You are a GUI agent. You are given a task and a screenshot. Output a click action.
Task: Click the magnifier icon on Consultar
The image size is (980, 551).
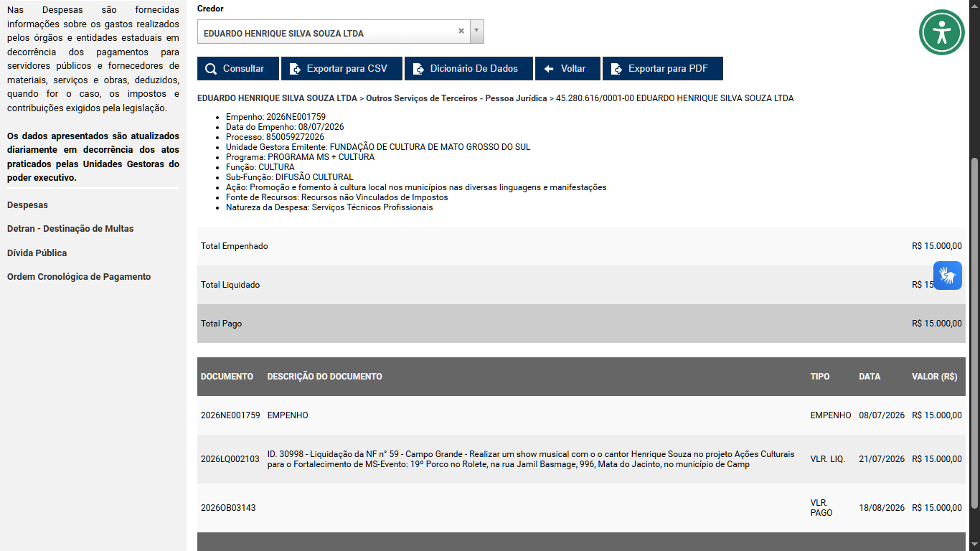(211, 69)
